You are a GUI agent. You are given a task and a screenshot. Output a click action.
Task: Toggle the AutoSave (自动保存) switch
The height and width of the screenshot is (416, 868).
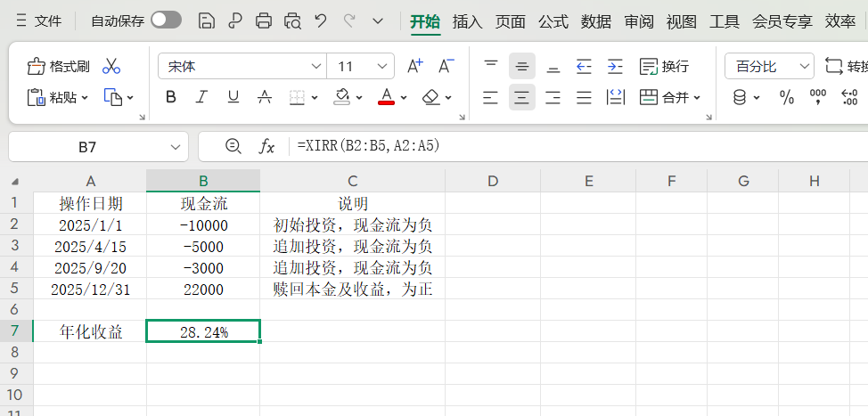click(x=166, y=20)
